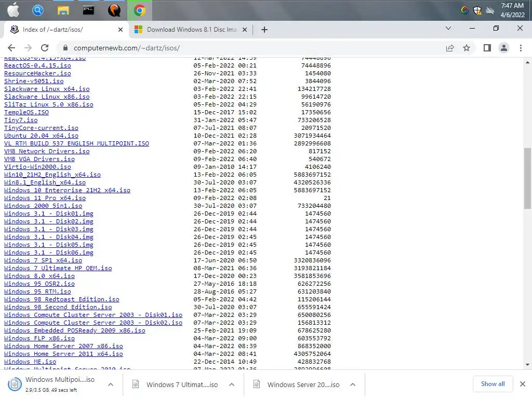Share this page using the share icon

click(x=450, y=48)
